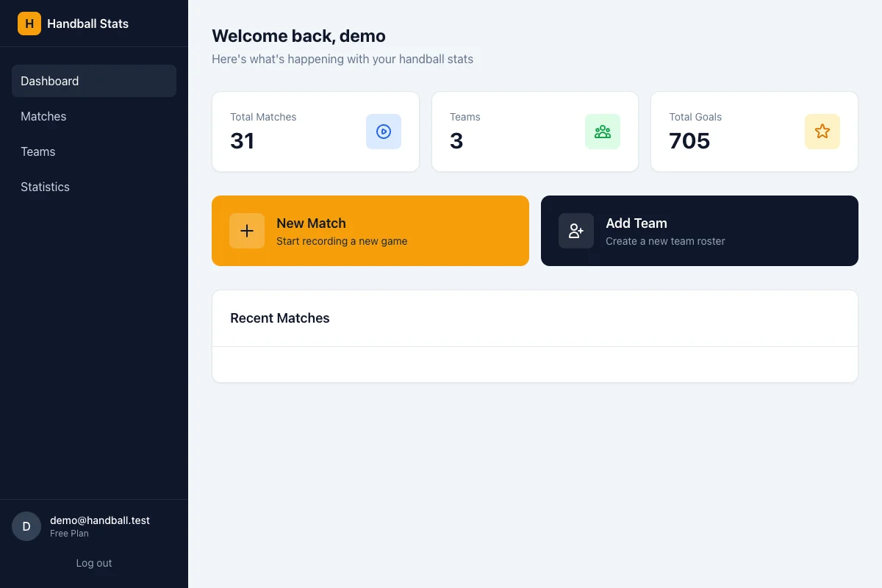The width and height of the screenshot is (882, 588).
Task: Click the Teams count of 3
Action: pyautogui.click(x=456, y=140)
